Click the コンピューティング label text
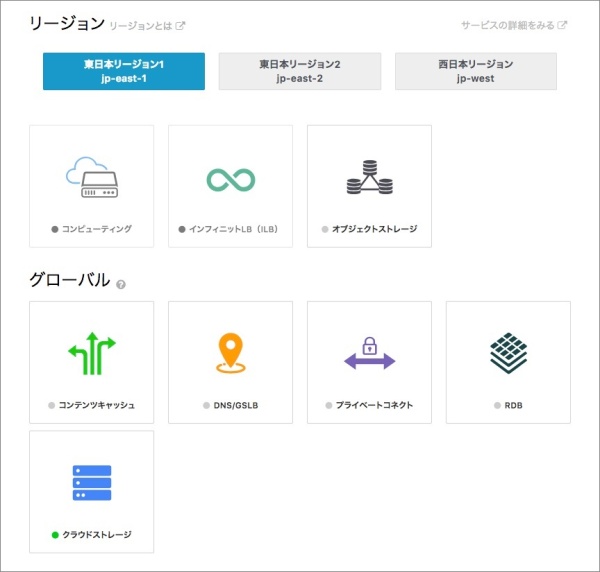Image resolution: width=600 pixels, height=572 pixels. [x=97, y=229]
